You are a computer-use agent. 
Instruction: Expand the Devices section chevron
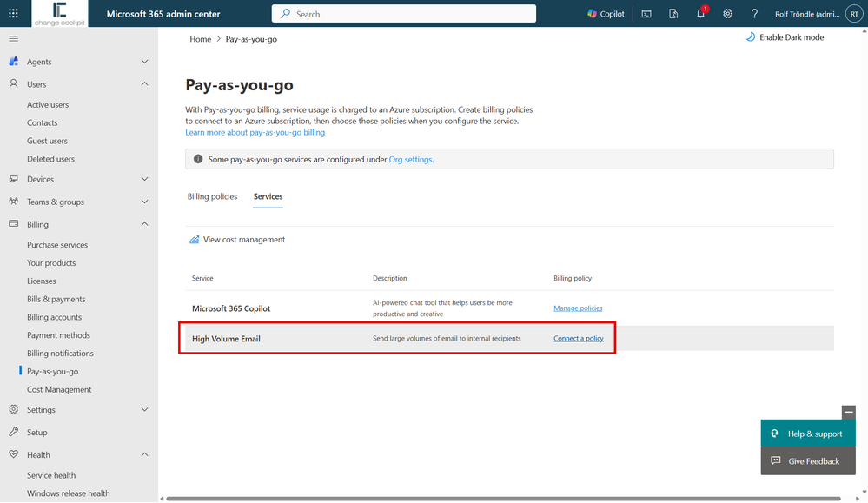144,179
